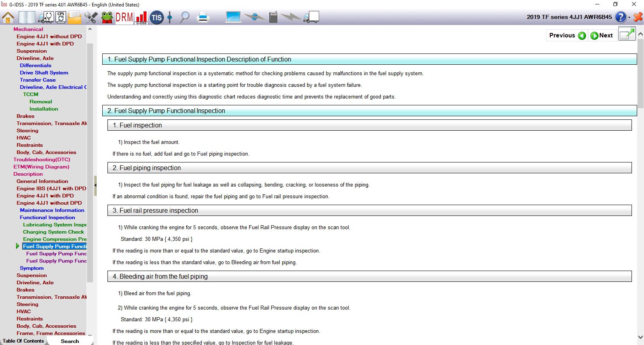
Task: Open Frame, Frame Accessories in the tree
Action: 51,333
